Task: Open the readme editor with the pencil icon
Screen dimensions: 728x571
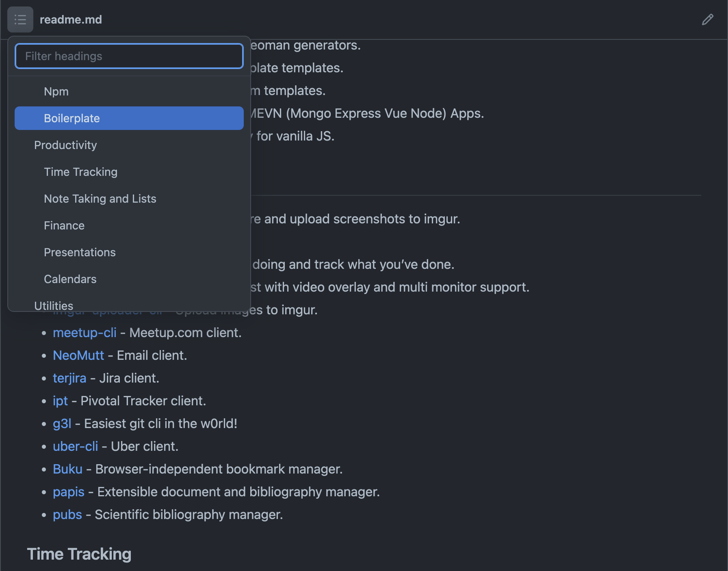Action: pos(708,19)
